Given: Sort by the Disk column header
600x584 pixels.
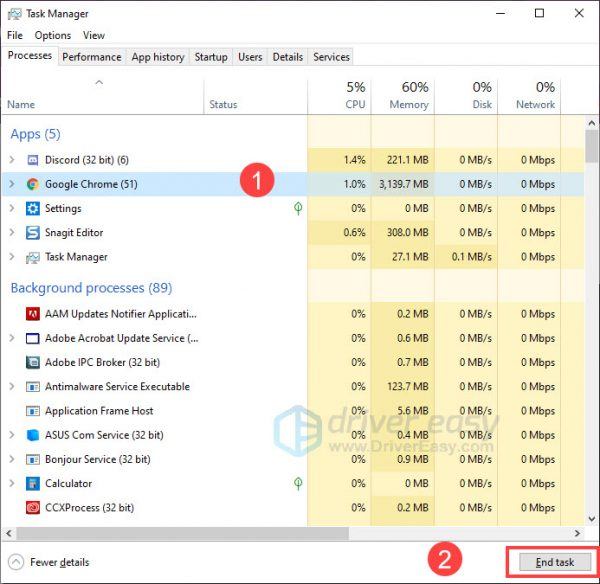Looking at the screenshot, I should (466, 97).
